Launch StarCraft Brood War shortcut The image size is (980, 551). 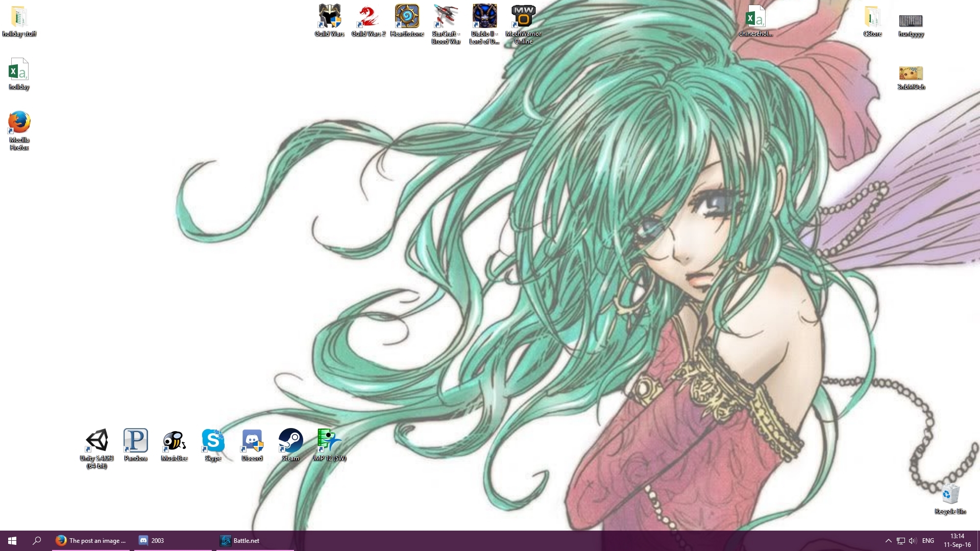tap(446, 24)
